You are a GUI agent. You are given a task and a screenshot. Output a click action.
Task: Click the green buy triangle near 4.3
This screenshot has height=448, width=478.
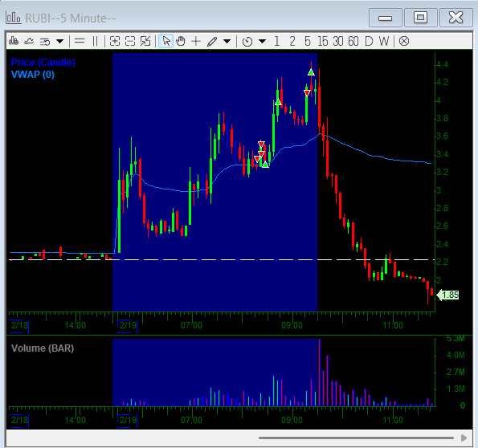[x=311, y=72]
